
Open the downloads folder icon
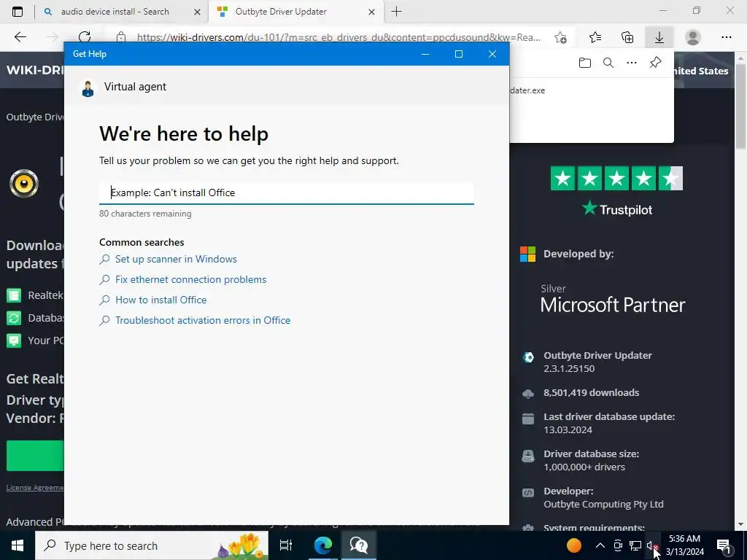(585, 63)
